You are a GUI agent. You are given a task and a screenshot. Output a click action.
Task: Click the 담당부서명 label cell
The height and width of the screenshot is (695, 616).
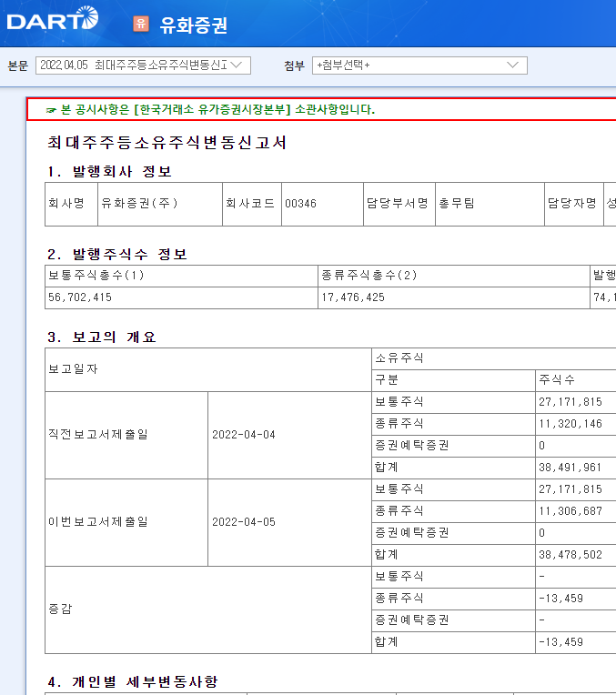tap(399, 204)
